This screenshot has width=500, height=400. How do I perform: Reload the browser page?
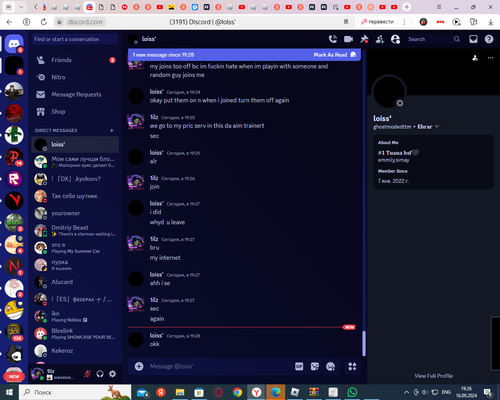pyautogui.click(x=44, y=22)
